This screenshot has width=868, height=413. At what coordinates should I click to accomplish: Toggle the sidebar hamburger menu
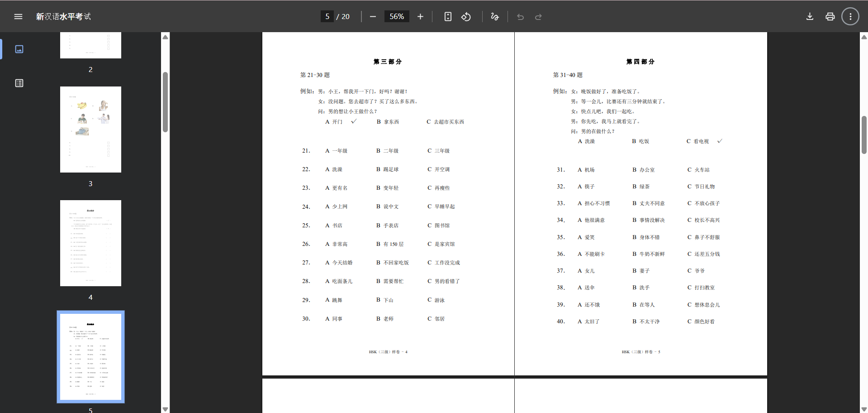point(18,17)
